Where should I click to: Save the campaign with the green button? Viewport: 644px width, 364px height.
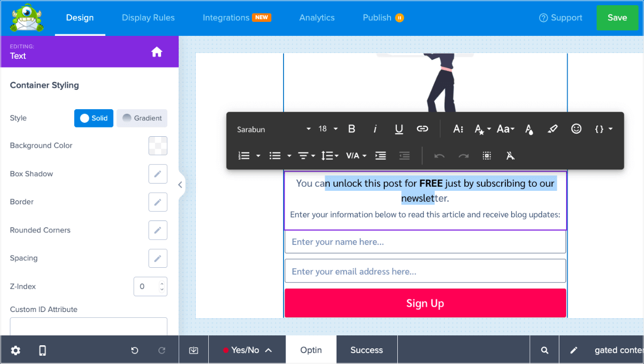click(618, 17)
